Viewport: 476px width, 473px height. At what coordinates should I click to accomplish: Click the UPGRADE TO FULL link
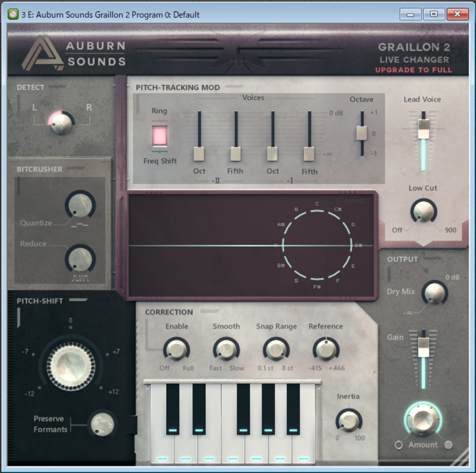[x=414, y=70]
